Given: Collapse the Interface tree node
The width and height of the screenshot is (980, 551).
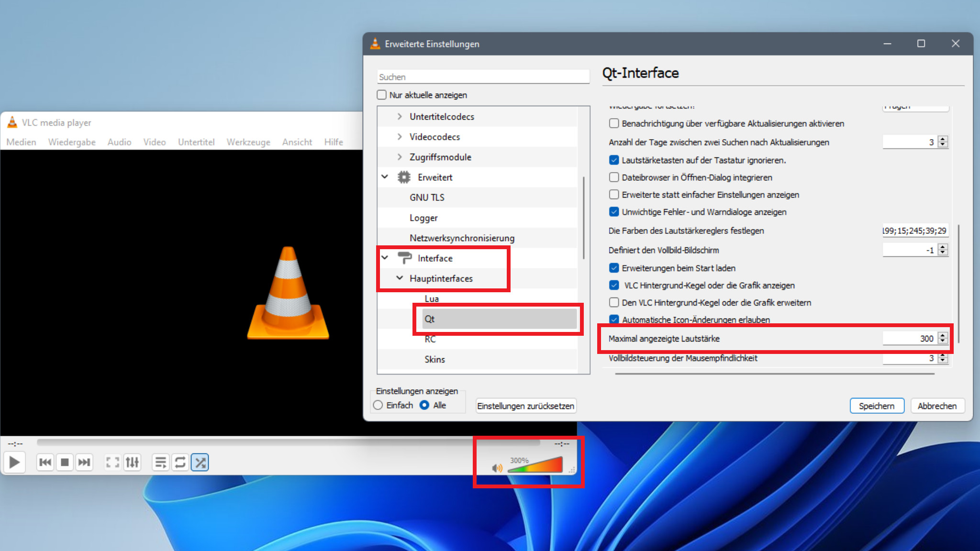Looking at the screenshot, I should 385,257.
